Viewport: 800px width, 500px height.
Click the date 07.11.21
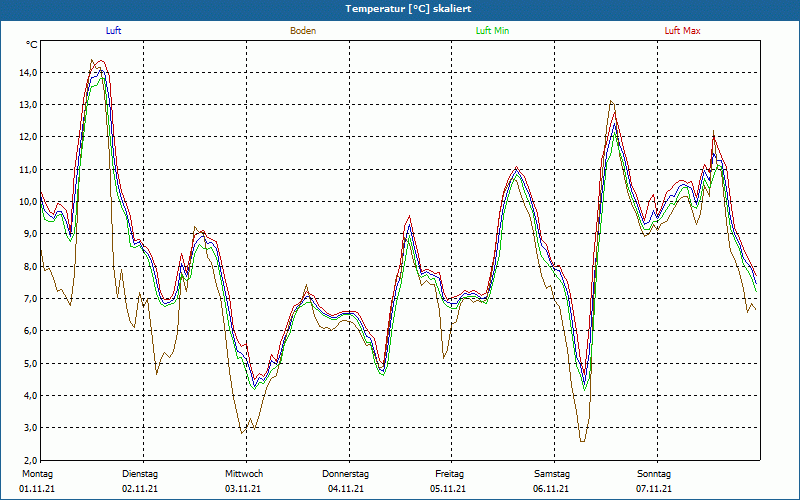(x=654, y=489)
